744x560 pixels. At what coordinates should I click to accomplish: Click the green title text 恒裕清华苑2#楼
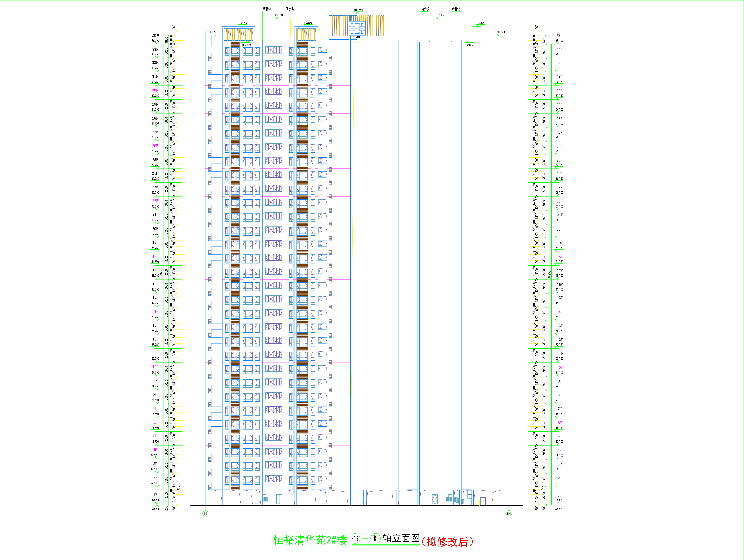pos(310,540)
